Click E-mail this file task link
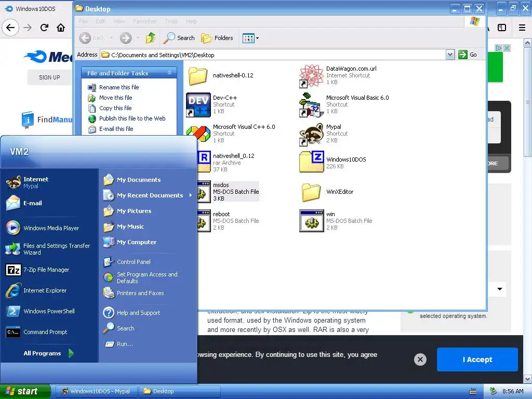 click(116, 129)
